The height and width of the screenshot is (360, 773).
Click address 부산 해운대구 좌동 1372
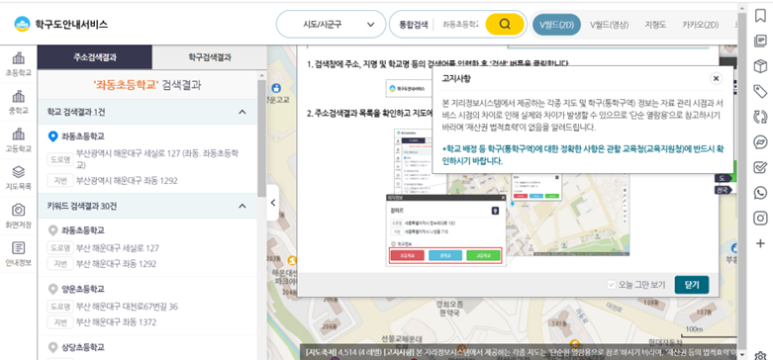click(116, 323)
